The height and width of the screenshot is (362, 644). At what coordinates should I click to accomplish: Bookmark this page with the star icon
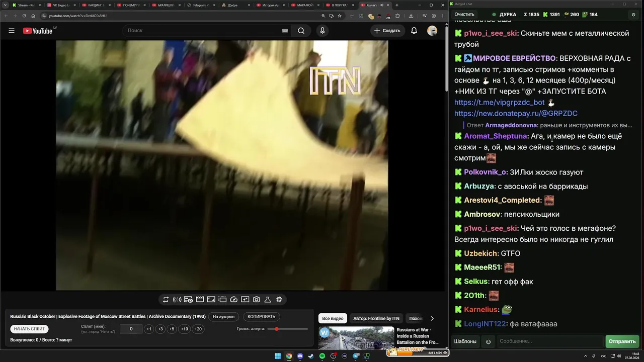tap(340, 16)
